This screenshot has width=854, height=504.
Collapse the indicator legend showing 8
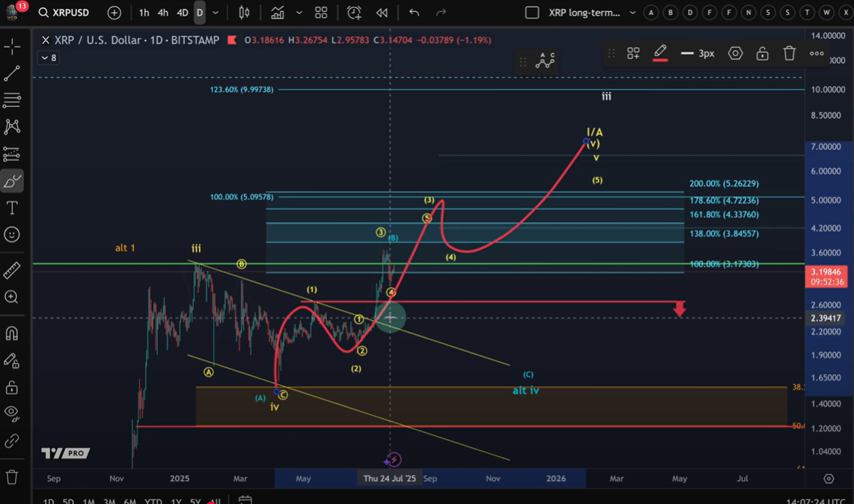pos(49,58)
